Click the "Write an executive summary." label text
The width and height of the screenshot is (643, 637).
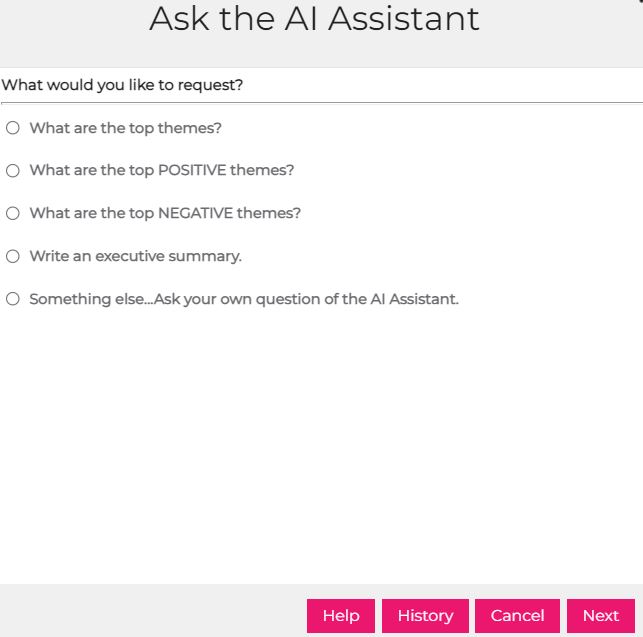(135, 256)
